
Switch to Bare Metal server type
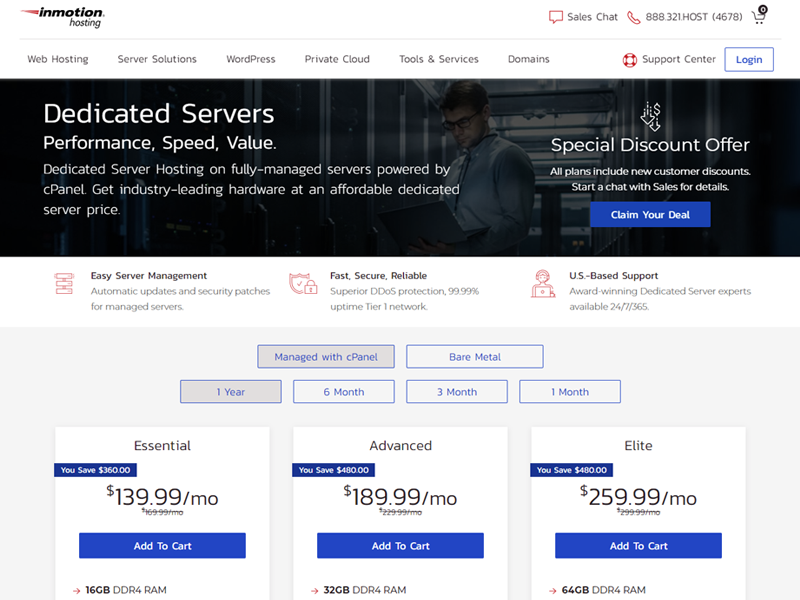[475, 357]
